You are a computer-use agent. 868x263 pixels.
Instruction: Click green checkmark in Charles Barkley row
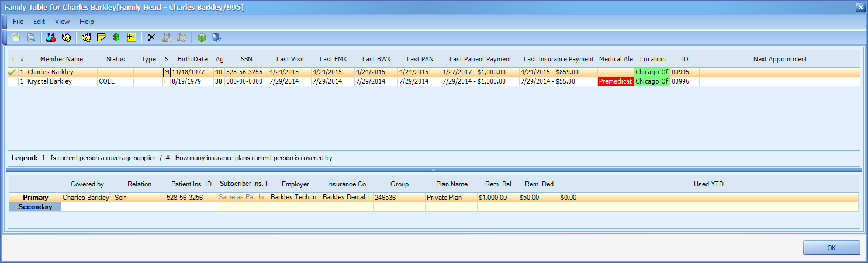[x=12, y=72]
